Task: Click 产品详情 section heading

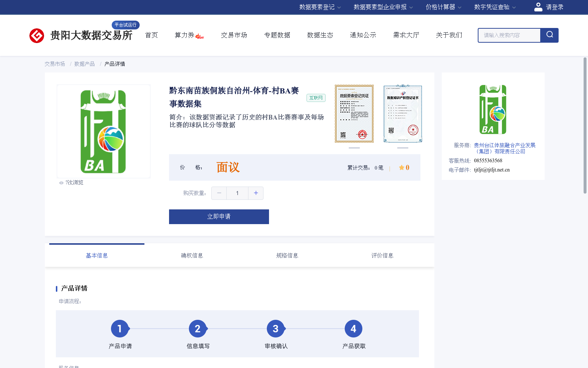Action: [74, 289]
